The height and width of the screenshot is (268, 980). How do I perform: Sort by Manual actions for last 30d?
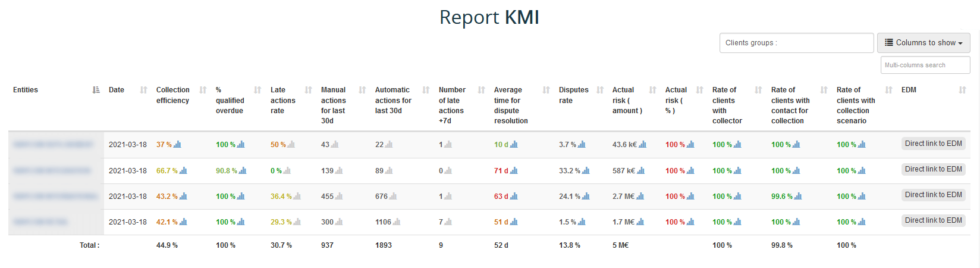362,90
